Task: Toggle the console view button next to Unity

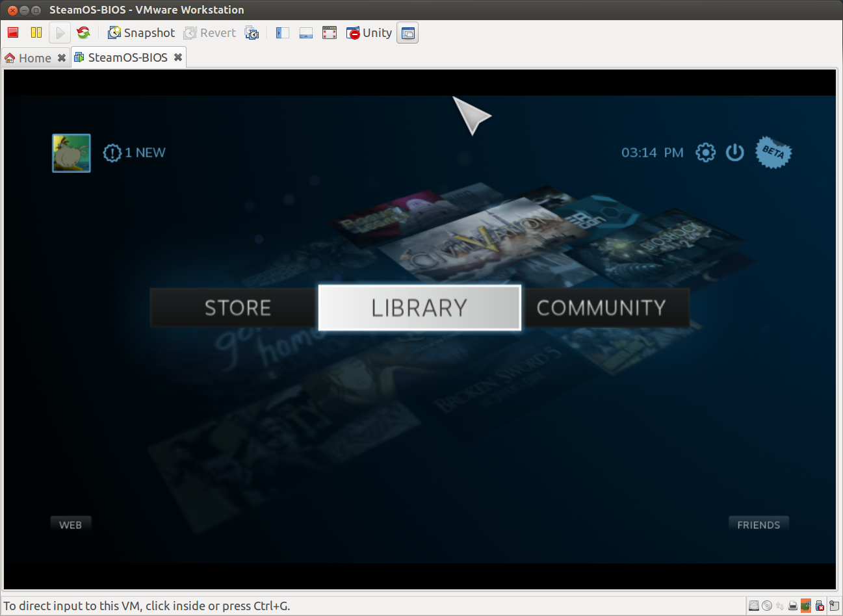Action: (408, 33)
